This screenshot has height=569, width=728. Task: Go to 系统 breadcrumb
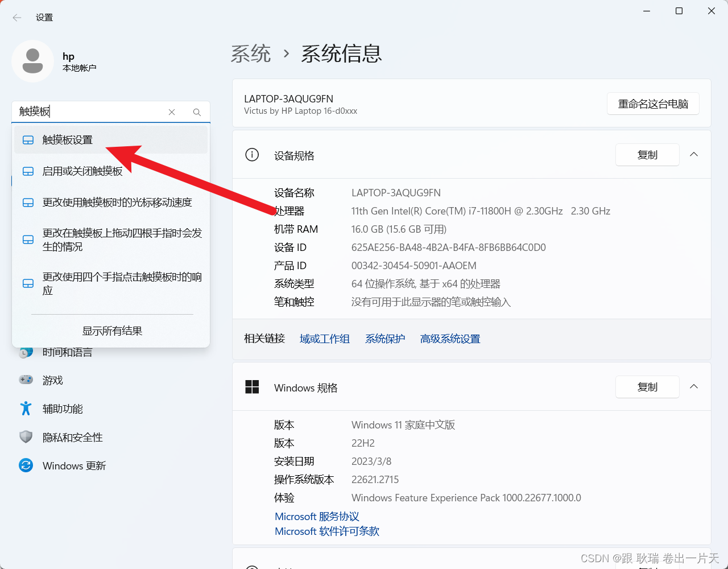(x=251, y=54)
